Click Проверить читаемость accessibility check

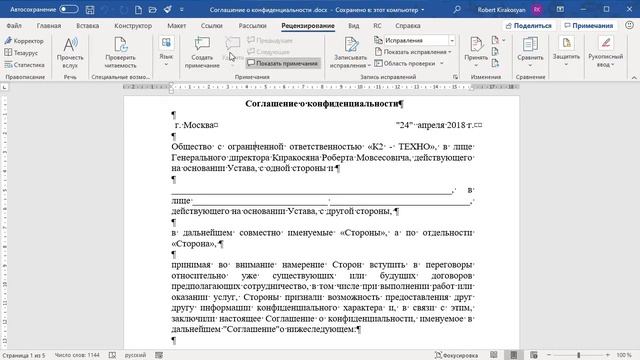click(x=120, y=53)
